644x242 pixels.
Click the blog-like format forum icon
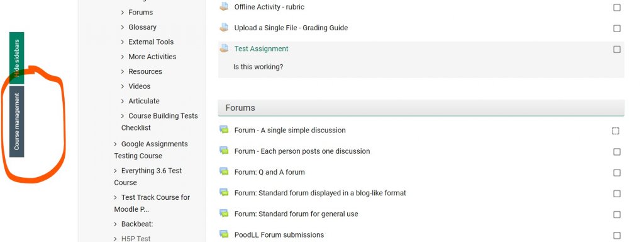point(224,193)
